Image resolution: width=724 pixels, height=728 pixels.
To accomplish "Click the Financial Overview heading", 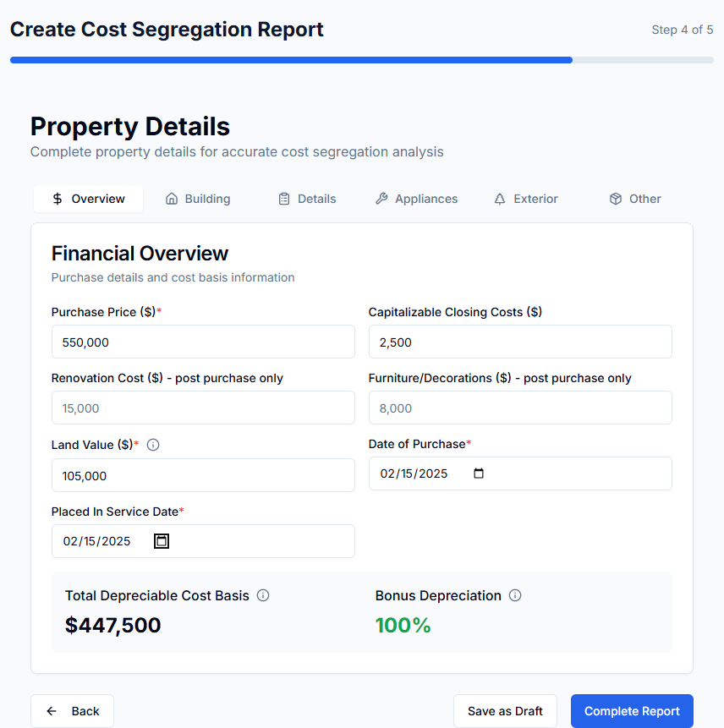I will pyautogui.click(x=140, y=254).
